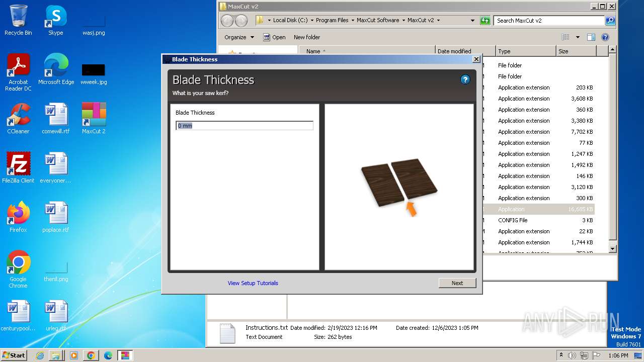Viewport: 644px width, 362px height.
Task: Open the Start menu
Action: (14, 355)
